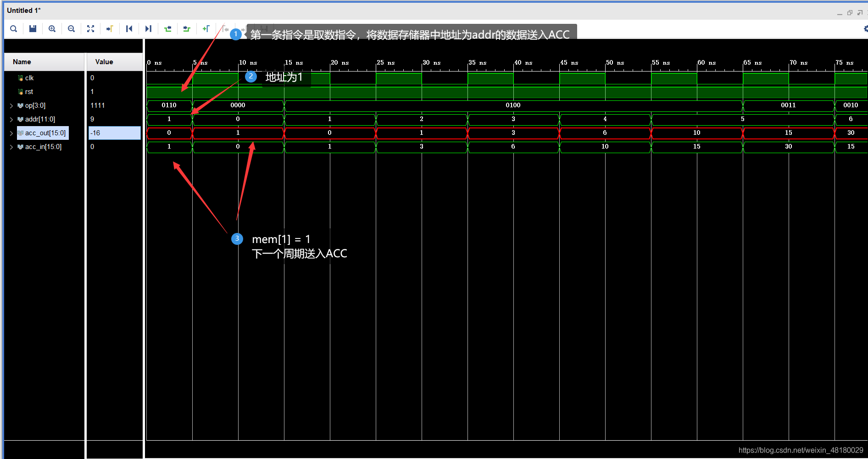868x459 pixels.
Task: Click the acc_out segment showing 10
Action: coord(697,133)
